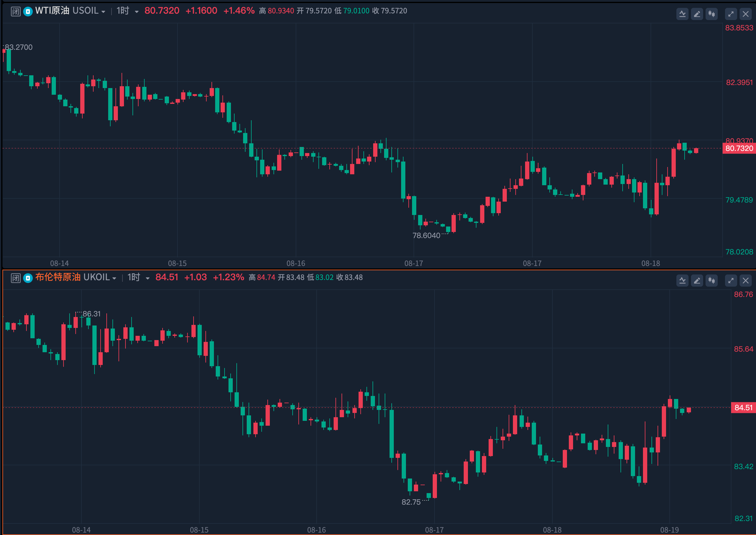The height and width of the screenshot is (535, 756).
Task: Click the 82.3951 level on the WTI price axis
Action: pos(739,82)
